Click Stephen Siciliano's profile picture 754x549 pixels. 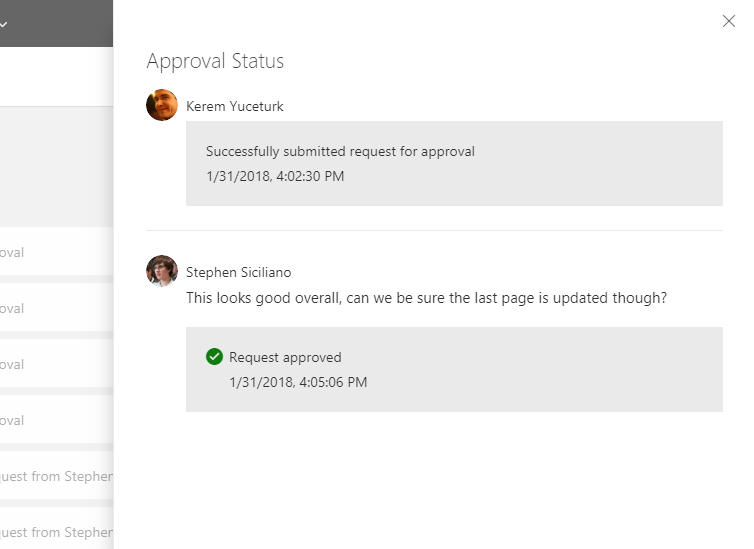pos(162,271)
